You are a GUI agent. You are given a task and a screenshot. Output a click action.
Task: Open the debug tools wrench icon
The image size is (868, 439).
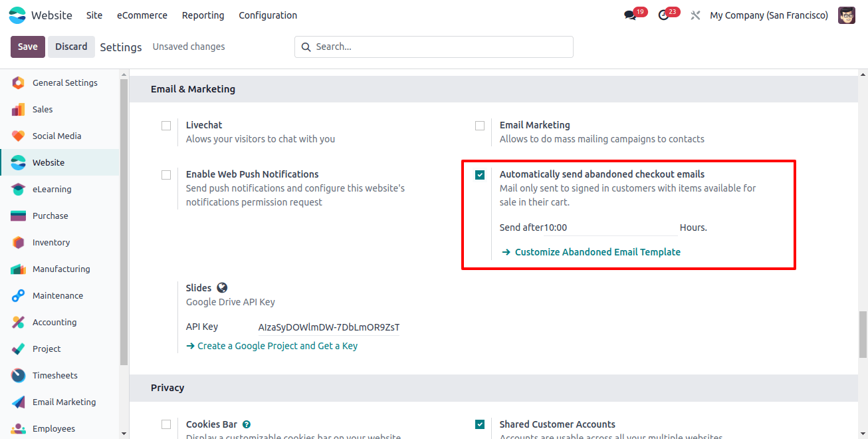695,15
